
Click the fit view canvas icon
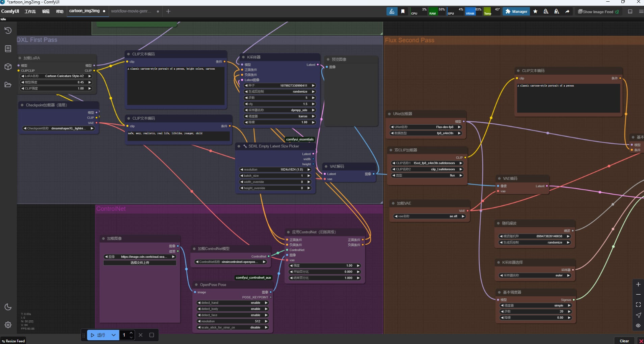pyautogui.click(x=638, y=305)
